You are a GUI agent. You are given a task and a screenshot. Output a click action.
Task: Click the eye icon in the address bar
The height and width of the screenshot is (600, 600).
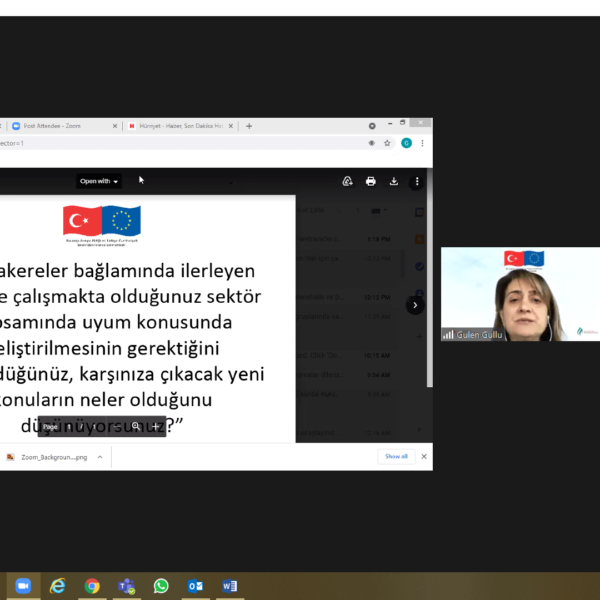point(371,143)
